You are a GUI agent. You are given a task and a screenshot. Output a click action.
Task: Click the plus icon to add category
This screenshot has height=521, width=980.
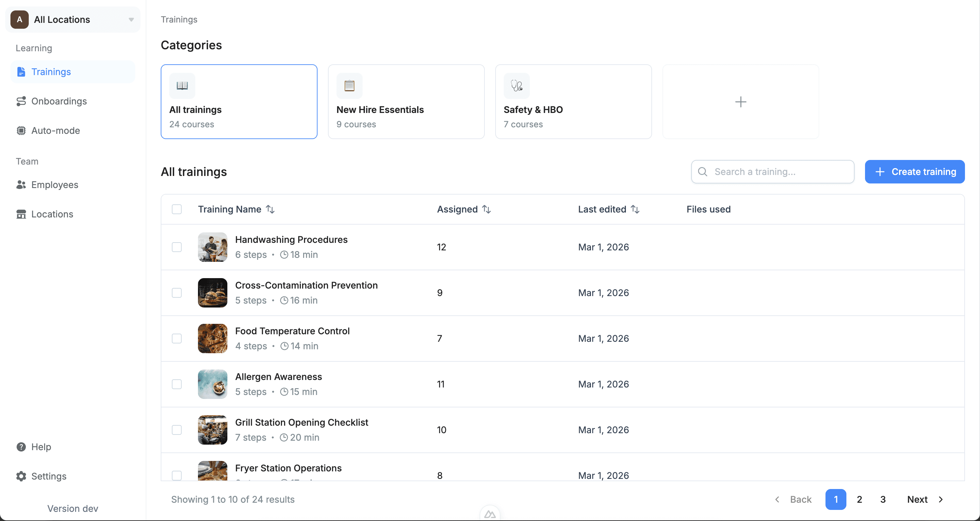(x=740, y=102)
